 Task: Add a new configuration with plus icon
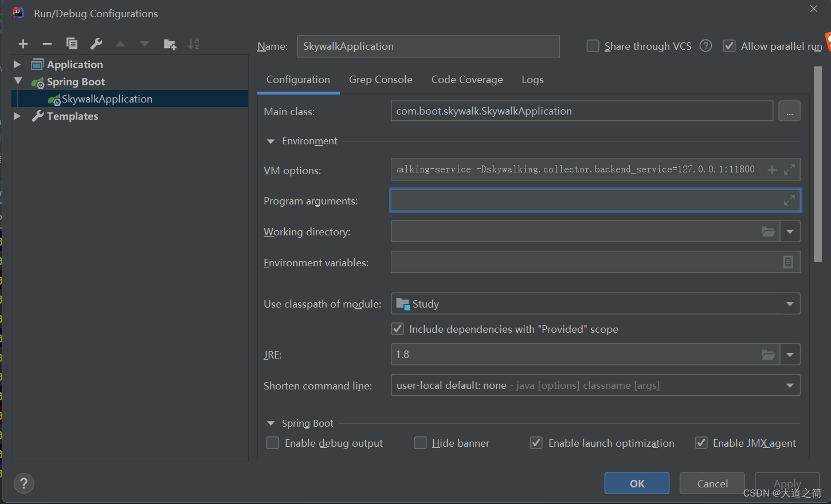[x=23, y=44]
